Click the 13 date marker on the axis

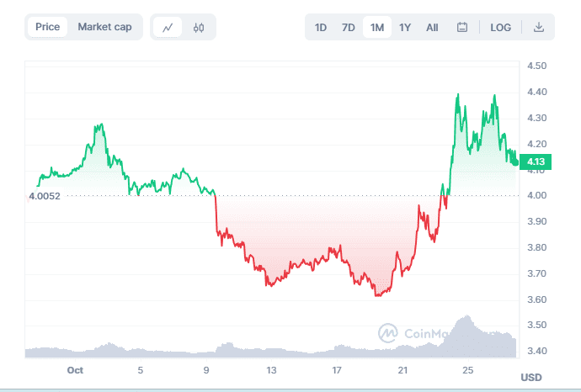[x=272, y=370]
